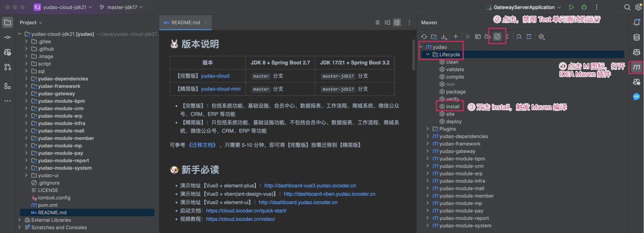
Task: Open the Maven tool window icon
Action: [x=636, y=67]
